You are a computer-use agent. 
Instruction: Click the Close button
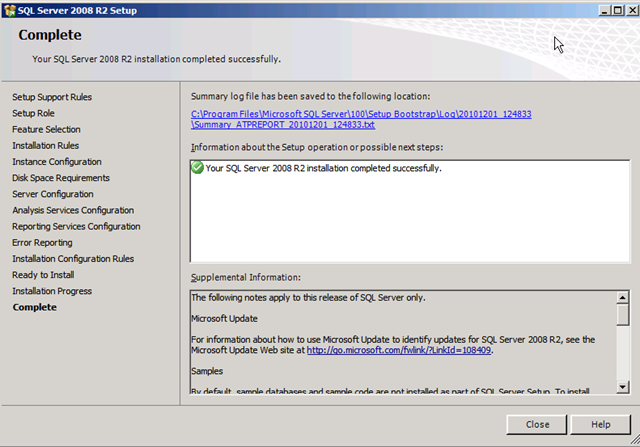point(537,425)
